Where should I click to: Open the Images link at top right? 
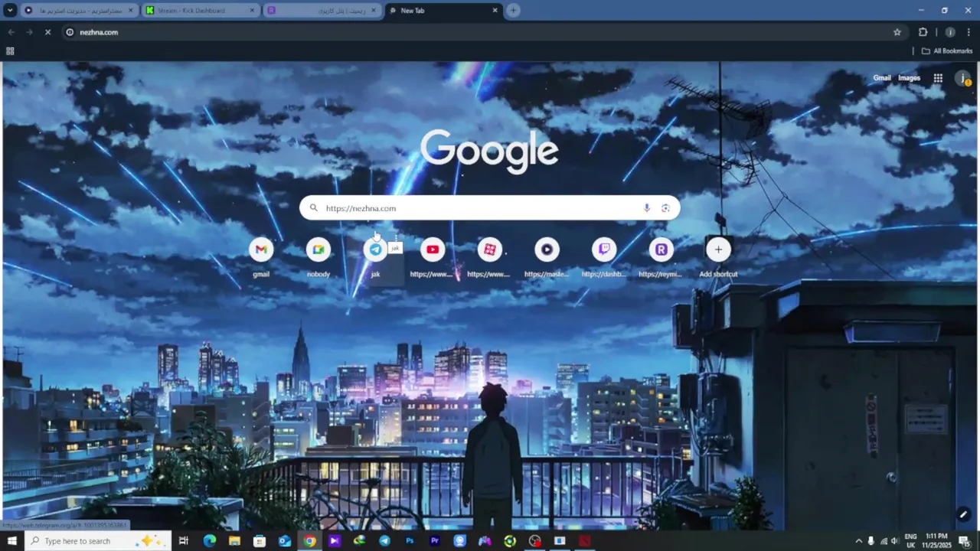pyautogui.click(x=909, y=78)
